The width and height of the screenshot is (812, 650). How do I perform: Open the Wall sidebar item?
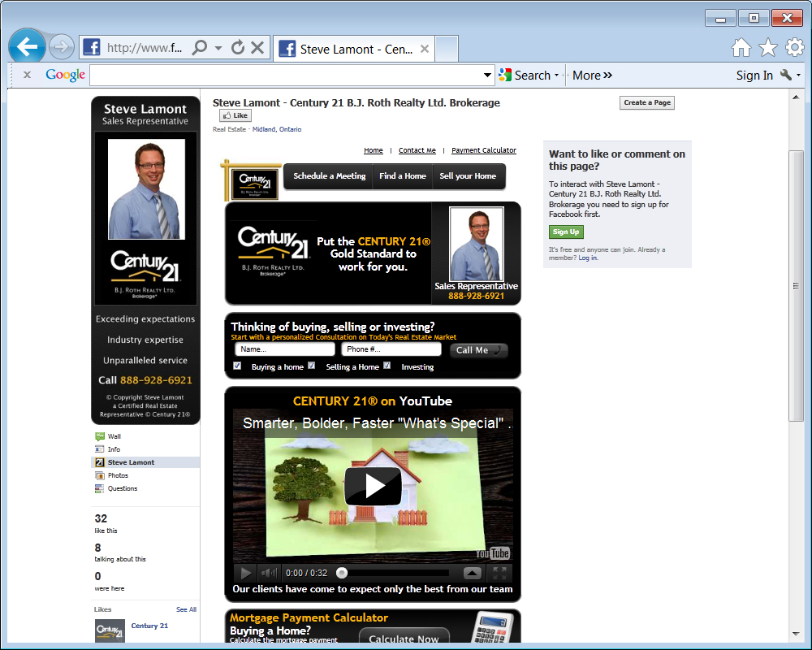[114, 436]
